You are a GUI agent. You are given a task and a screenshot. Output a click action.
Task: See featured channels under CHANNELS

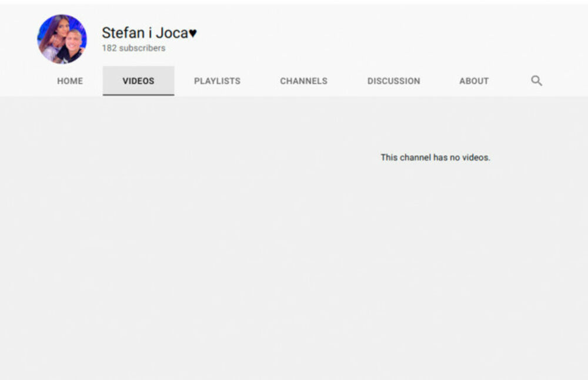tap(303, 81)
